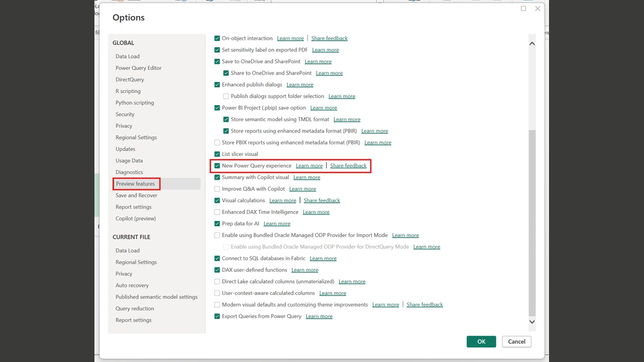Select Preview features page
Image resolution: width=644 pixels, height=362 pixels.
pyautogui.click(x=135, y=184)
